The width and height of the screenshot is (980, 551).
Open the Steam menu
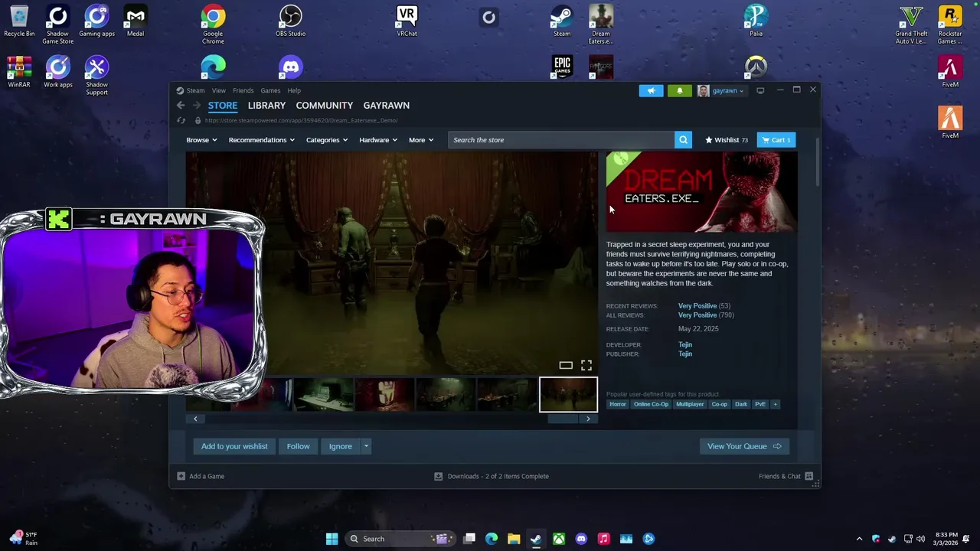coord(196,91)
